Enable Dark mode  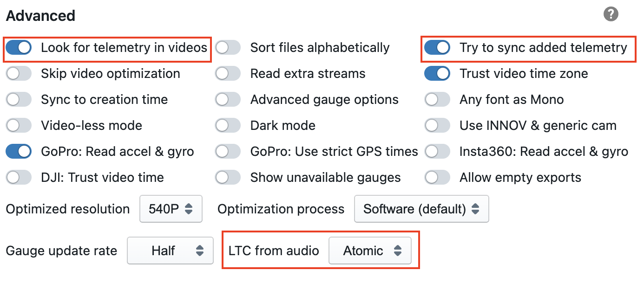point(228,125)
